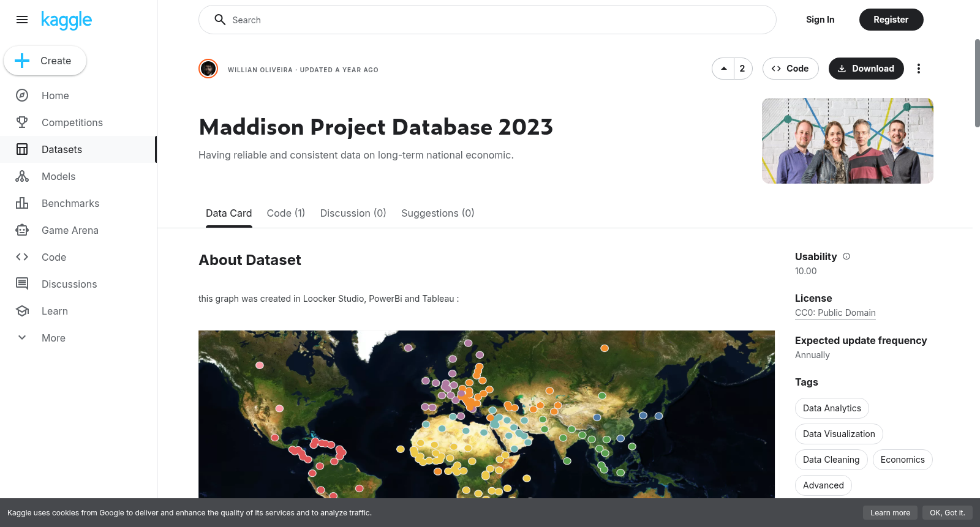Dismiss cookie banner with OK, Got it

pyautogui.click(x=947, y=513)
